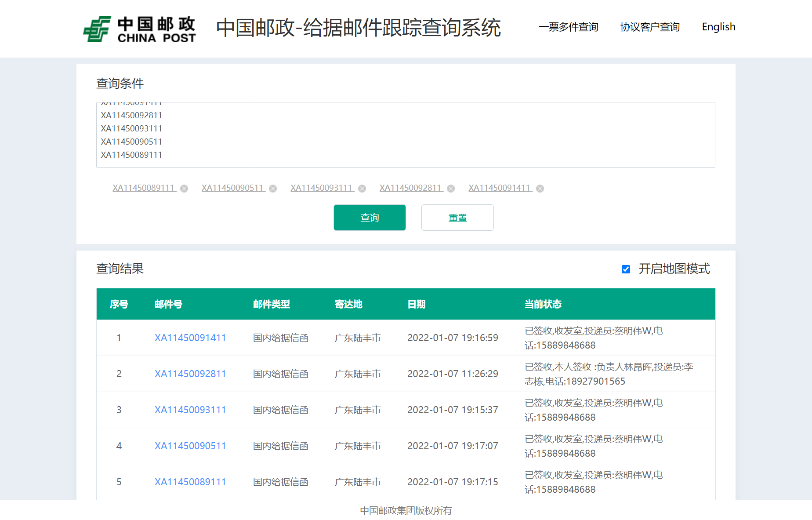Click the 邮件类型 column header

pyautogui.click(x=272, y=304)
